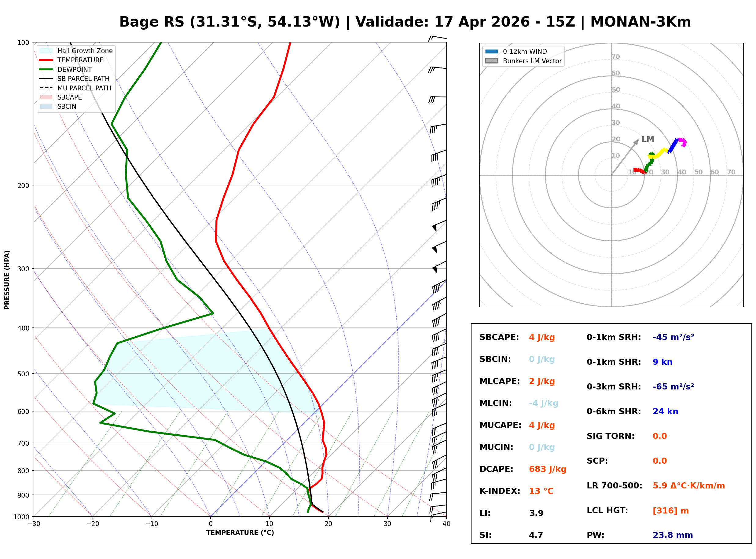Click the DCAPE value 683 J/kg
This screenshot has height=559, width=756.
tap(547, 469)
